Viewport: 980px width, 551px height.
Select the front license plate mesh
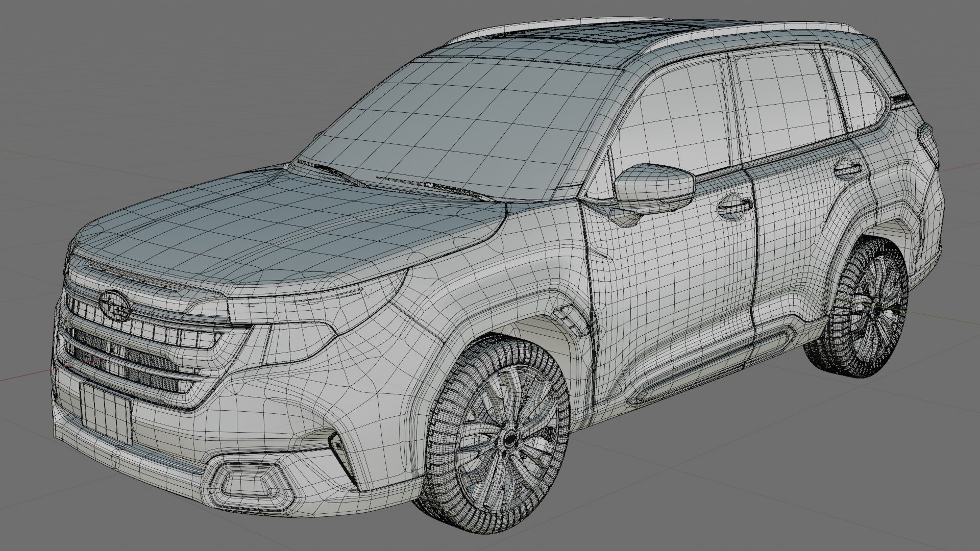tap(106, 413)
